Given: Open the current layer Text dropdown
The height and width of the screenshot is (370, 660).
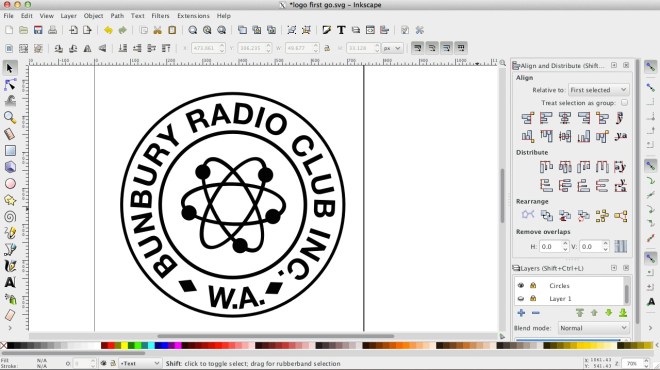Looking at the screenshot, I should (x=140, y=363).
